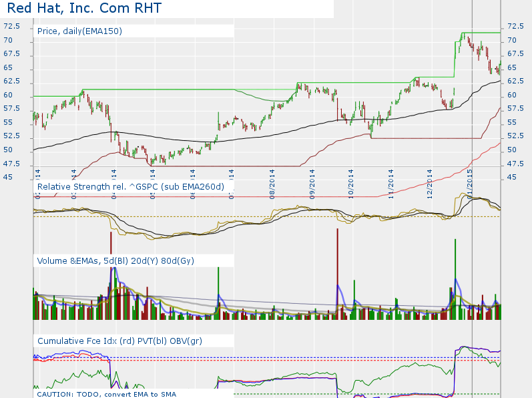Click the left-axis 72.5 price label
532x398 pixels.
pos(11,27)
